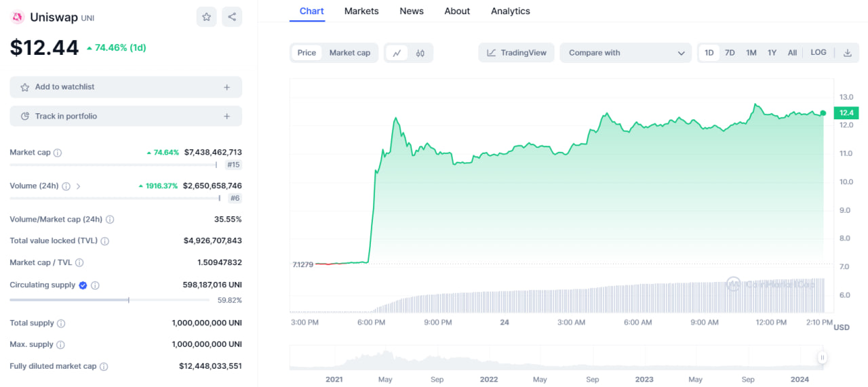The image size is (868, 387).
Task: Click the timeline range slider handle
Action: click(x=822, y=357)
